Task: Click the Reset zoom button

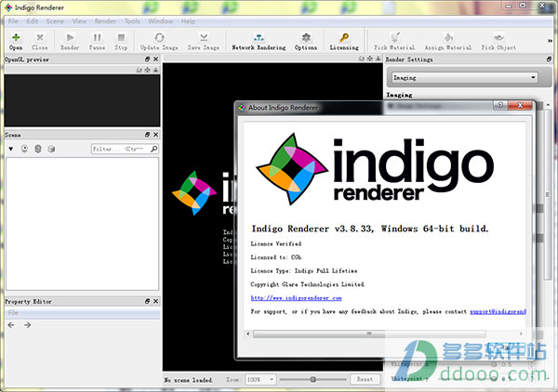Action: point(365,379)
